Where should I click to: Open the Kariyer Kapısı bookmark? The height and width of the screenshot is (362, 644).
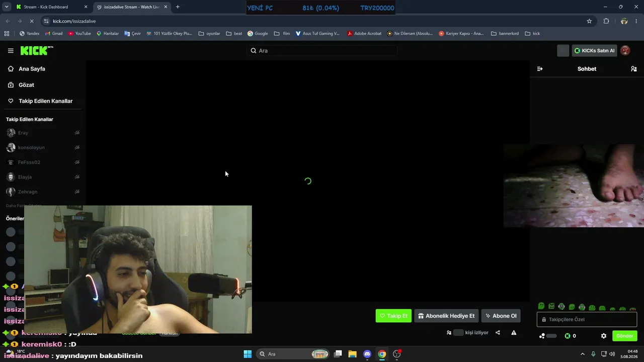pyautogui.click(x=461, y=34)
